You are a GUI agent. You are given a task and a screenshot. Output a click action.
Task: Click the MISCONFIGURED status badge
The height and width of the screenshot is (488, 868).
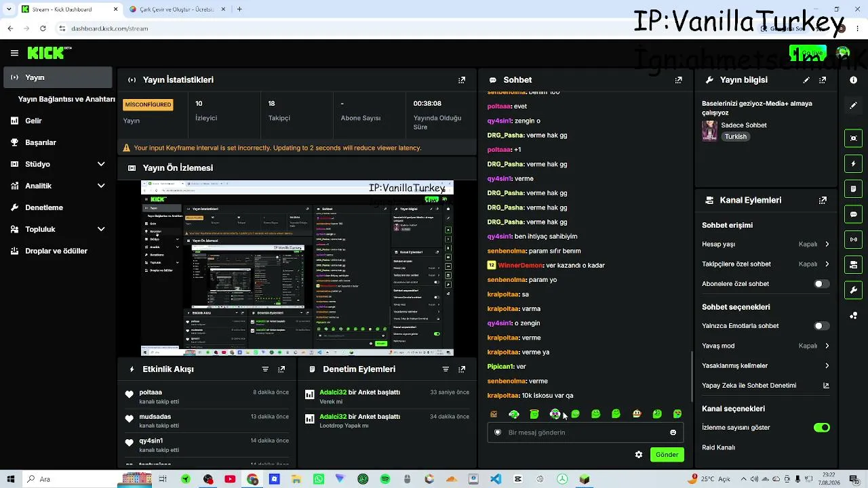(148, 104)
